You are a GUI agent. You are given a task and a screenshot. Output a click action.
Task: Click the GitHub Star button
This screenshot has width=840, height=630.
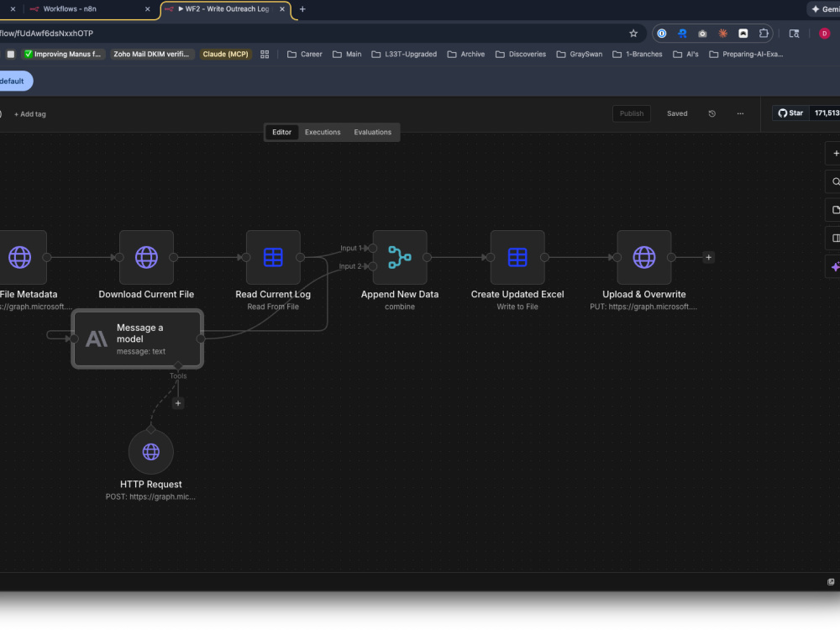[790, 113]
